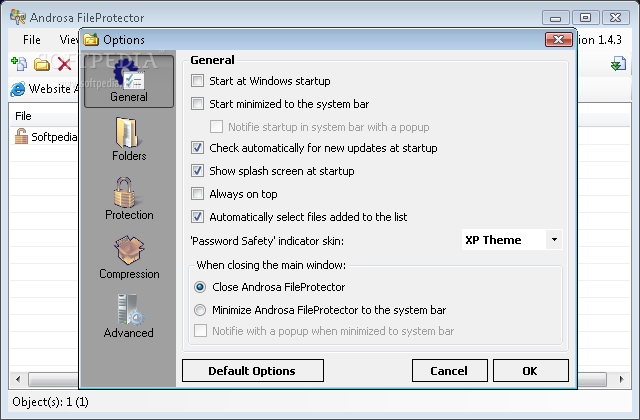Click the Object(s): 1 (1) status text

coord(50,402)
